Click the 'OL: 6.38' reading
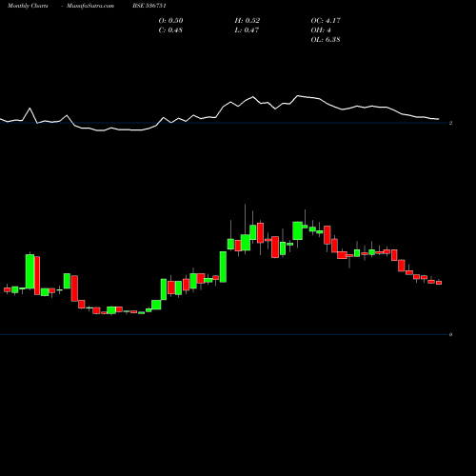This screenshot has height=476, width=476. tap(326, 40)
